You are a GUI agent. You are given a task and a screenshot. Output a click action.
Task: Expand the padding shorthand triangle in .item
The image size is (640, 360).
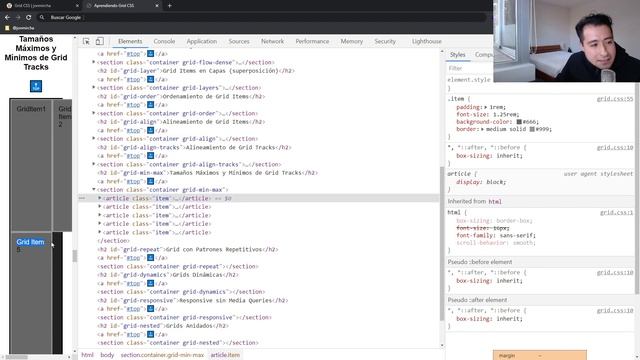486,107
